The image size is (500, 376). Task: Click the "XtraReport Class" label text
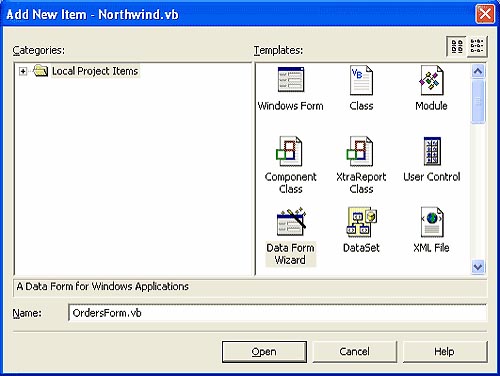(361, 183)
